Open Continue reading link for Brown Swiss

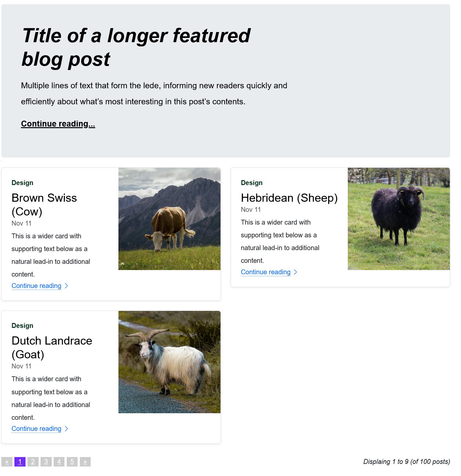click(x=36, y=286)
